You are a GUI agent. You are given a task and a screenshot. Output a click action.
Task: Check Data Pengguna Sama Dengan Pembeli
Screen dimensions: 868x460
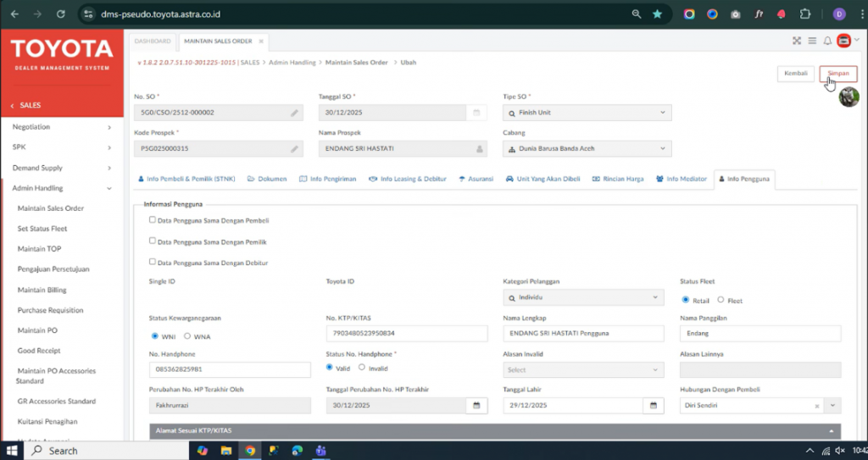pyautogui.click(x=153, y=219)
